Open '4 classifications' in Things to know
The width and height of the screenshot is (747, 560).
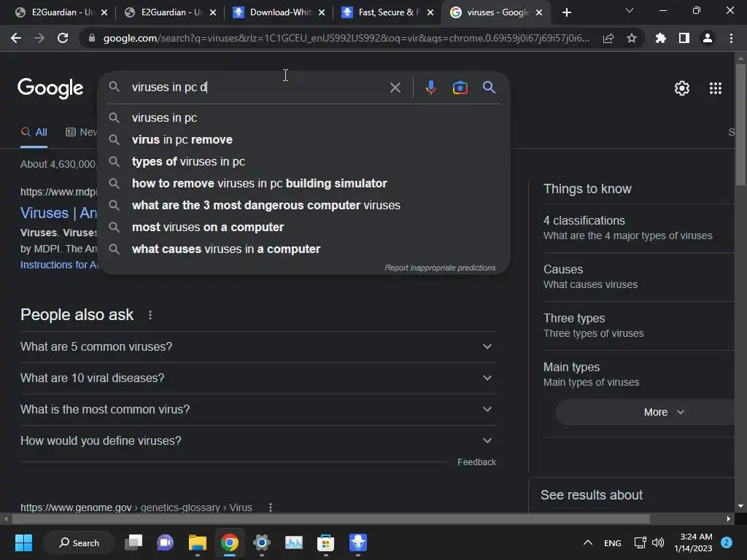tap(638, 228)
